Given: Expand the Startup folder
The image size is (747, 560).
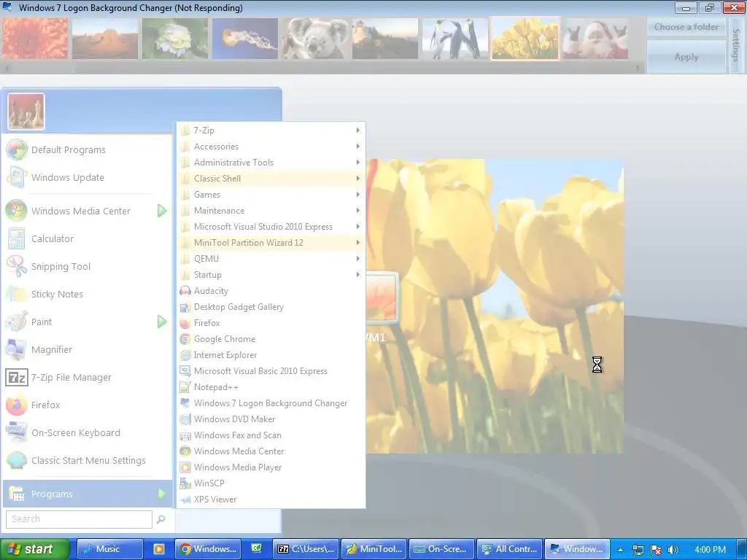Looking at the screenshot, I should tap(271, 275).
